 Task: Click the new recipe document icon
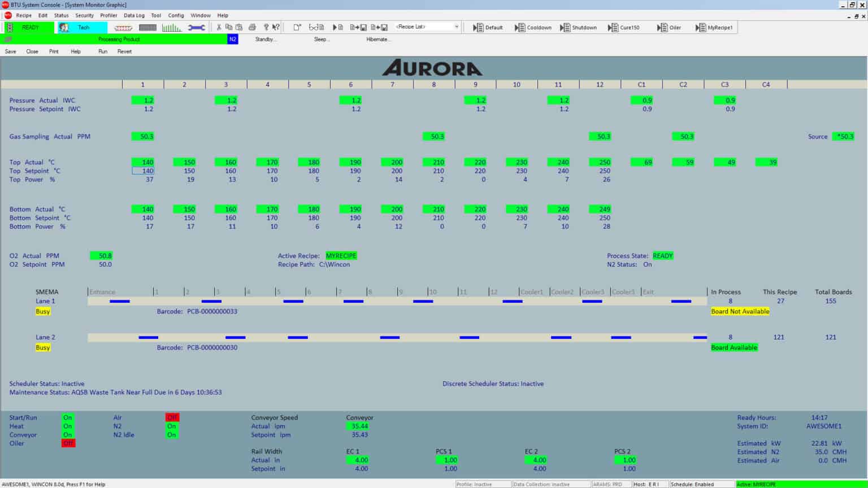click(297, 27)
